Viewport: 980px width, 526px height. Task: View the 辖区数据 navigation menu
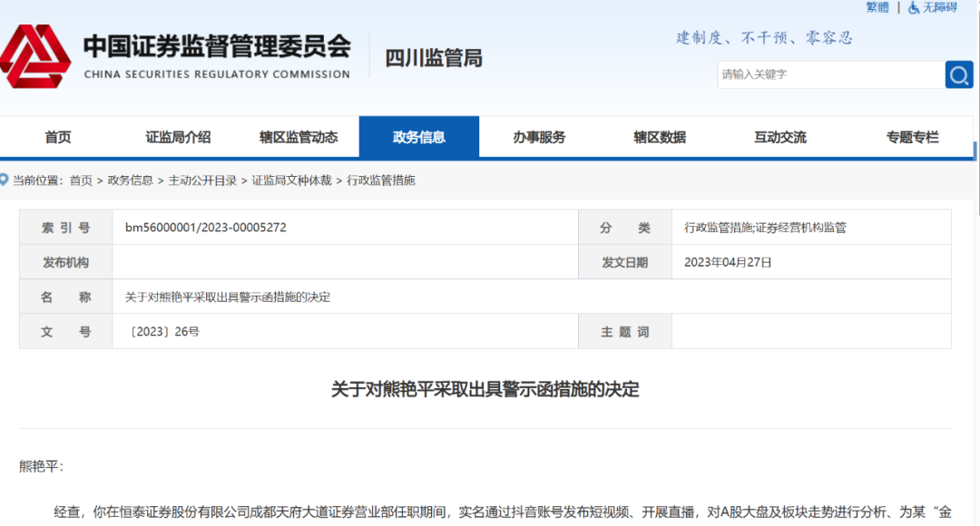(x=660, y=136)
